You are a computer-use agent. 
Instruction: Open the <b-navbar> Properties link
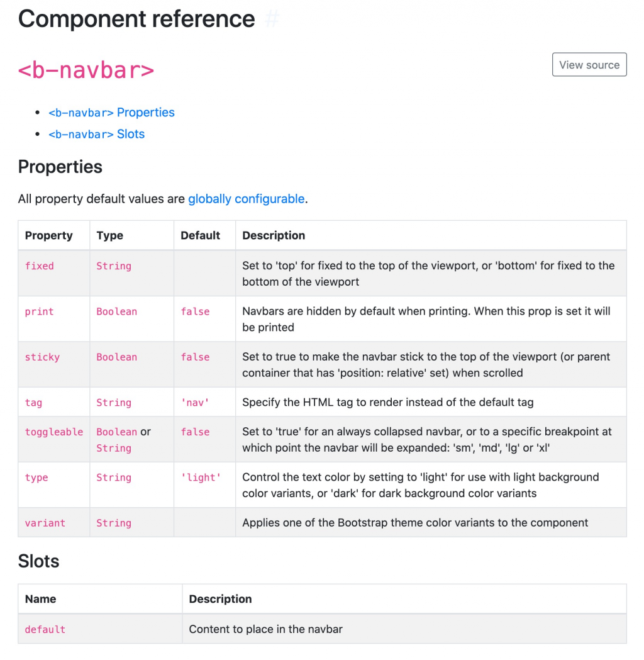[111, 113]
